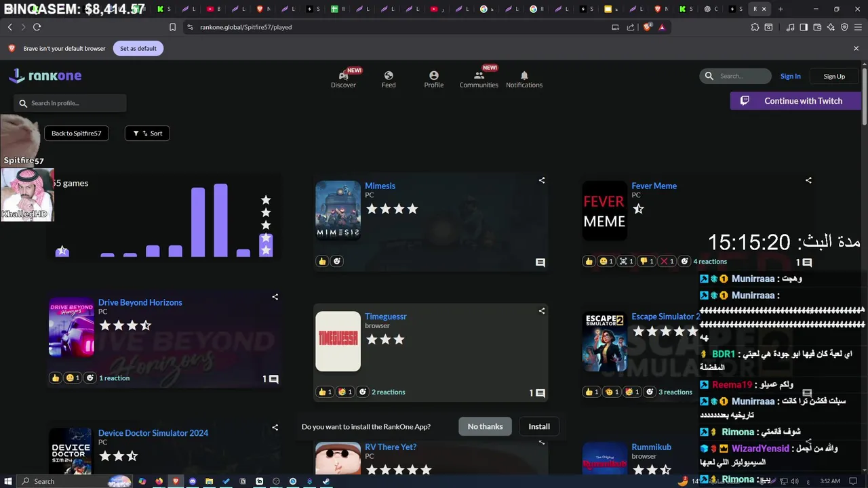Click Sign In link
Image resolution: width=868 pixels, height=488 pixels.
click(x=790, y=76)
